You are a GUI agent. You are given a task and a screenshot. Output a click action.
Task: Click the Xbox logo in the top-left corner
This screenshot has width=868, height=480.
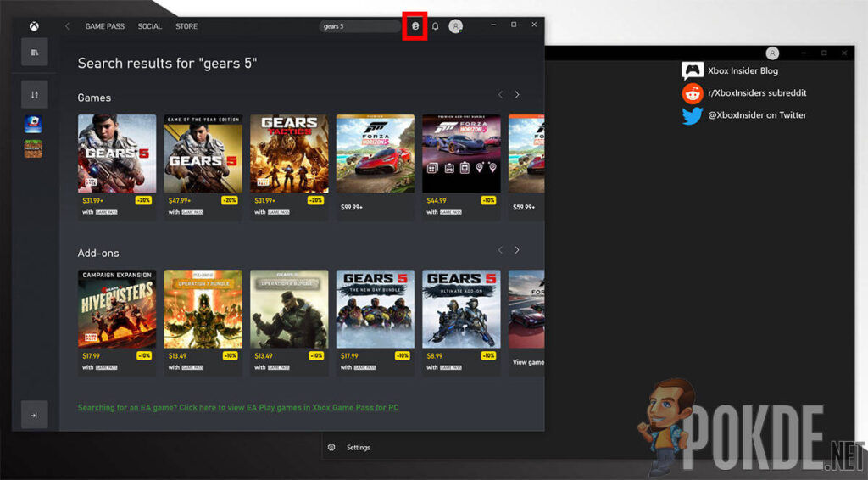(x=34, y=26)
